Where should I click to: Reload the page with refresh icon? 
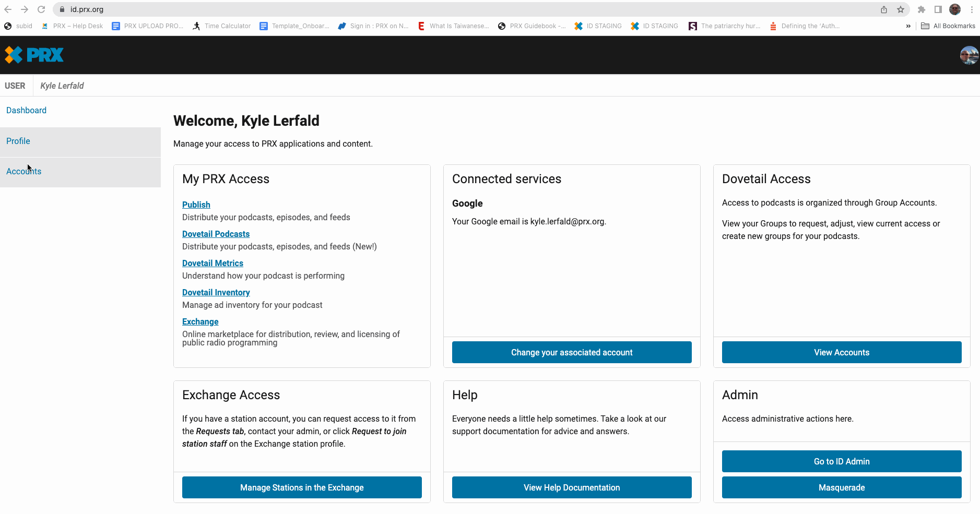click(x=41, y=9)
